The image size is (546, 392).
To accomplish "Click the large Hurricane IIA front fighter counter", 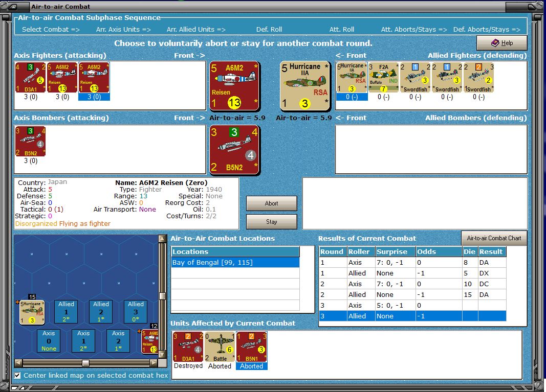I will pos(304,86).
